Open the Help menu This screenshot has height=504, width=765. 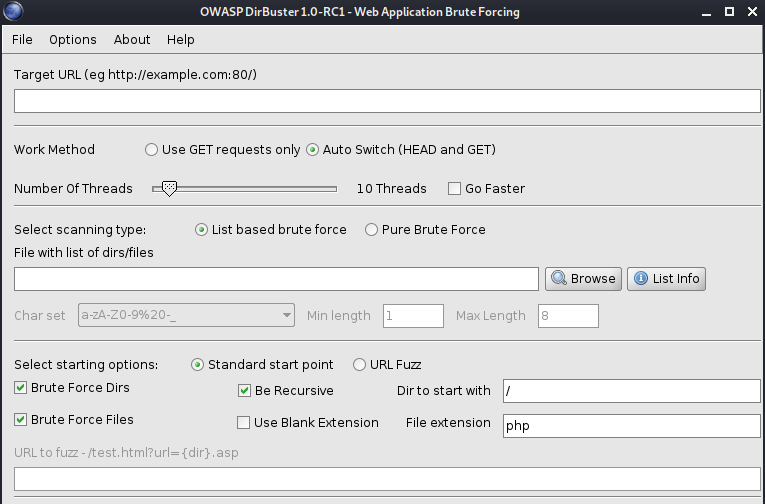[x=181, y=40]
